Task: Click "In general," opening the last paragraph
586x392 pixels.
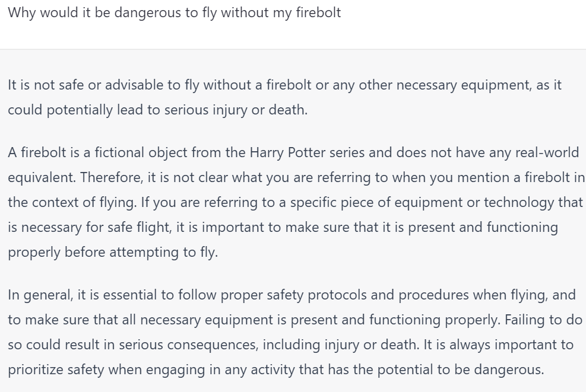Action: [40, 295]
